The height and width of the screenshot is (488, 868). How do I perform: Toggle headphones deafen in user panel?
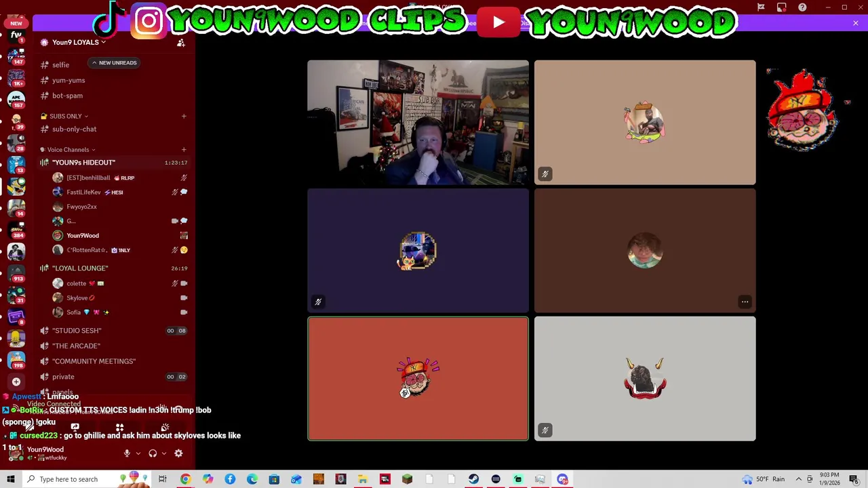(153, 453)
